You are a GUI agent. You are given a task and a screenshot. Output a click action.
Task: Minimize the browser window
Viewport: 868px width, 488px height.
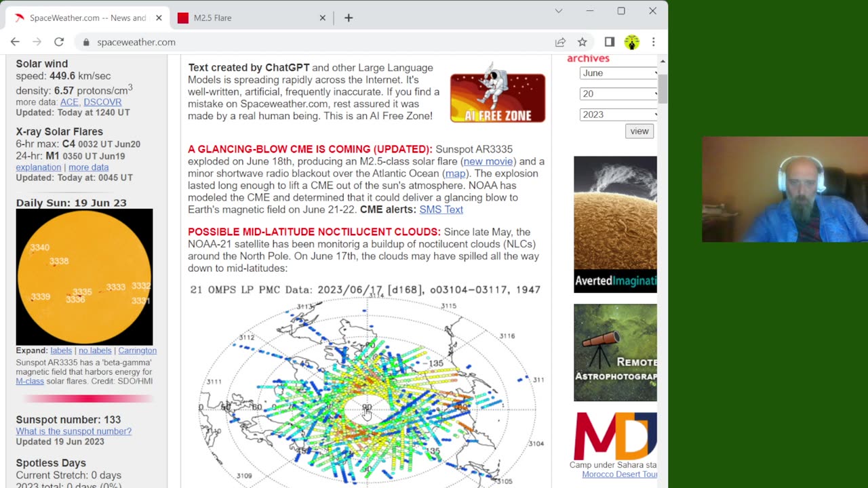[x=589, y=11]
